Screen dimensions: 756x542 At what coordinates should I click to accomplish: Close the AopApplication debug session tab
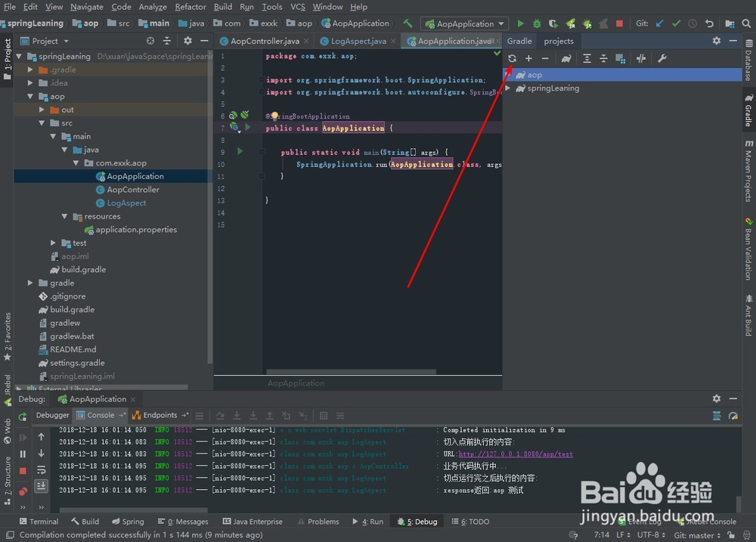(133, 399)
